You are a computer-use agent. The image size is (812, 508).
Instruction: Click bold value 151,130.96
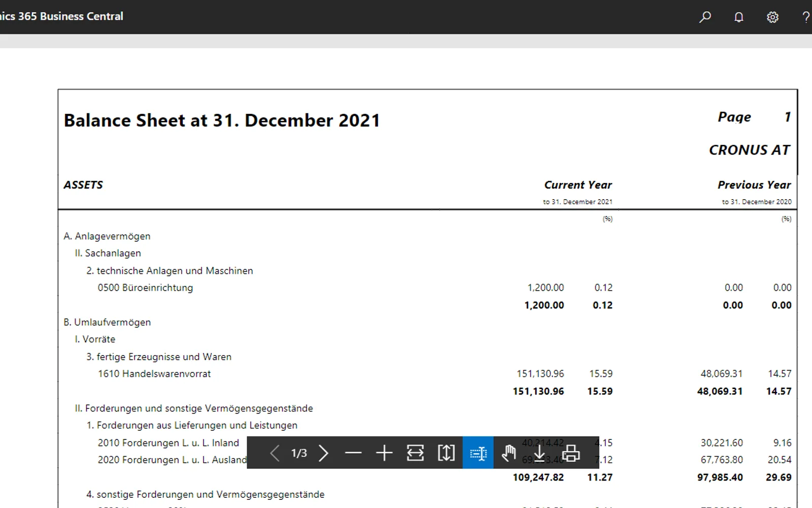[538, 391]
